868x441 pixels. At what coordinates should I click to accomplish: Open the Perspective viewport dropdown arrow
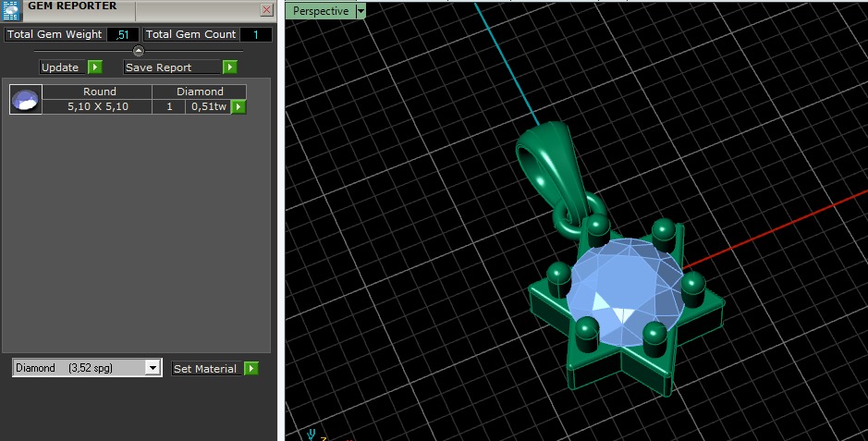click(361, 11)
